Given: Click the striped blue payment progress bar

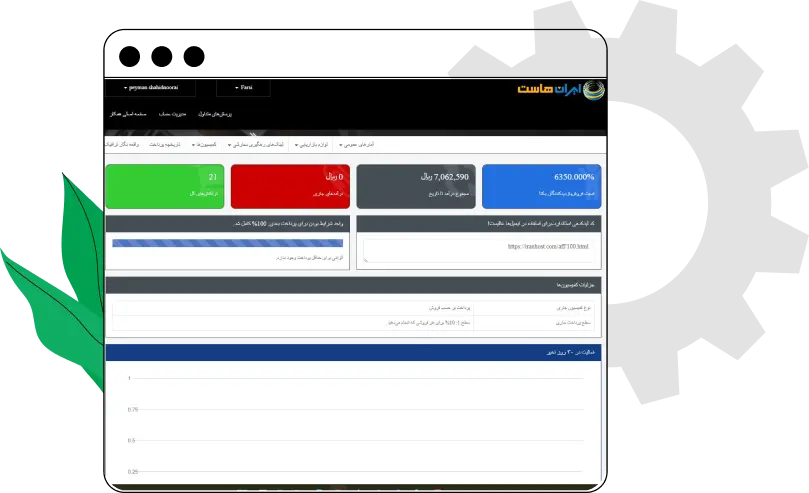Looking at the screenshot, I should pyautogui.click(x=227, y=242).
